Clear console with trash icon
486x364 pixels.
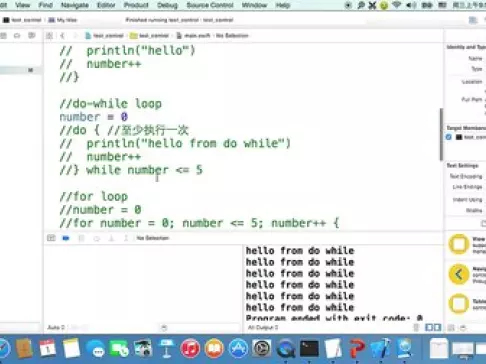click(416, 328)
